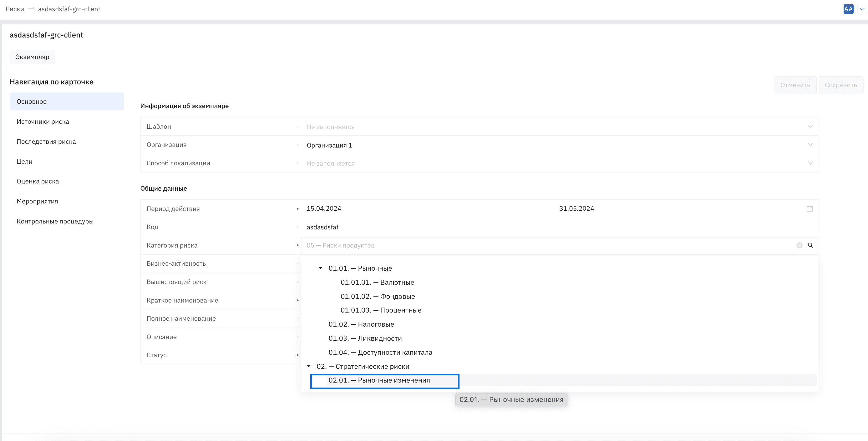868x441 pixels.
Task: Open the Организация dropdown arrow
Action: click(810, 145)
